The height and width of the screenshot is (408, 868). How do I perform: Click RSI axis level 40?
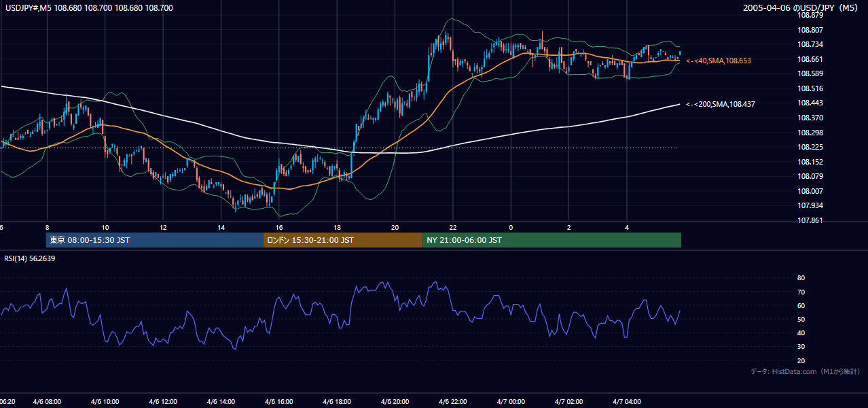coord(801,333)
